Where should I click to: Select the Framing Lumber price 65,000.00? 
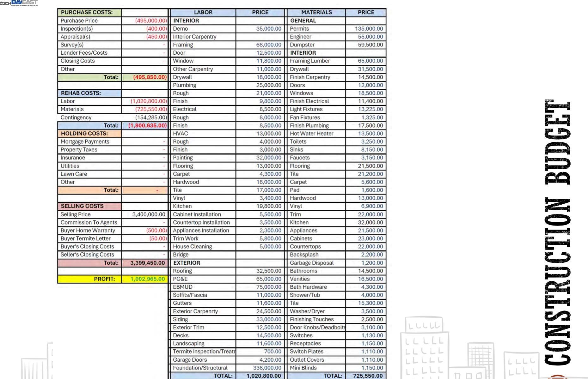point(370,61)
